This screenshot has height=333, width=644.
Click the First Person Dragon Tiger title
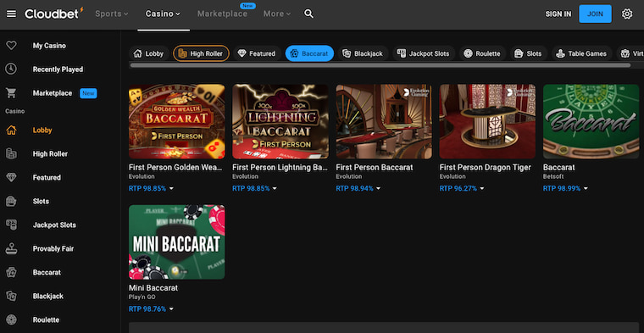(485, 168)
